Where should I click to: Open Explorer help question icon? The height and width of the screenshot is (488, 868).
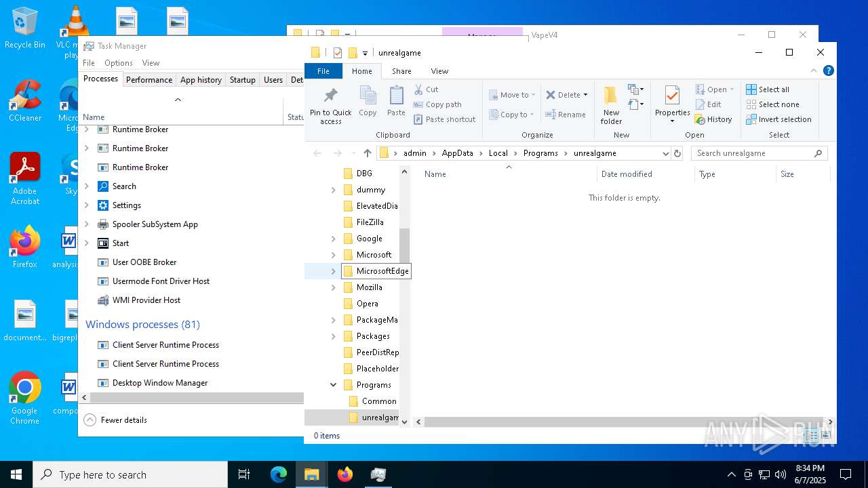click(828, 70)
